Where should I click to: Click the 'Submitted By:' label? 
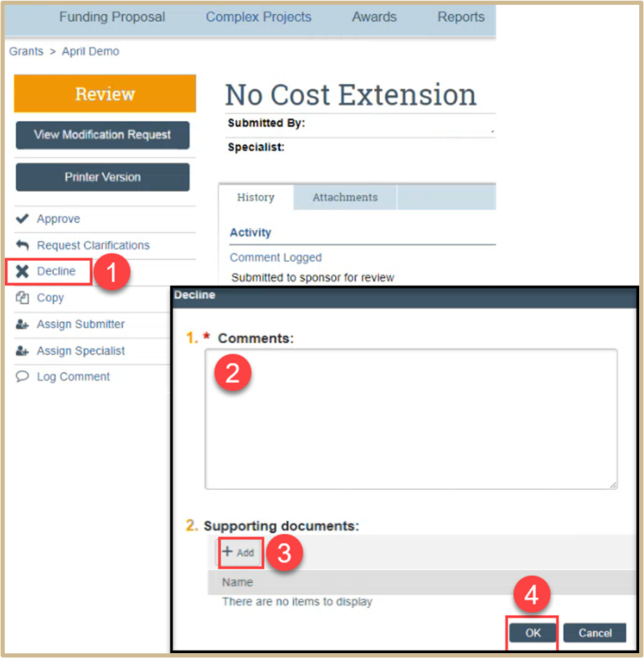coord(266,123)
